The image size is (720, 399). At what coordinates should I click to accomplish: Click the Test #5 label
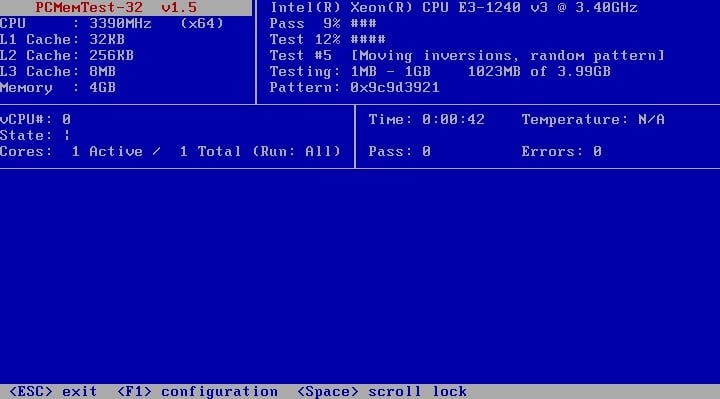point(301,56)
